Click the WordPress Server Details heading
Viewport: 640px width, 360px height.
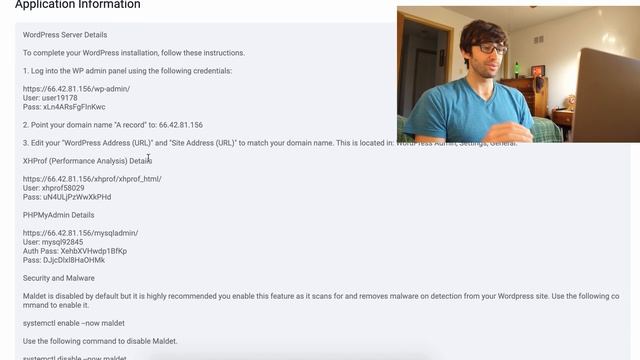[x=65, y=35]
